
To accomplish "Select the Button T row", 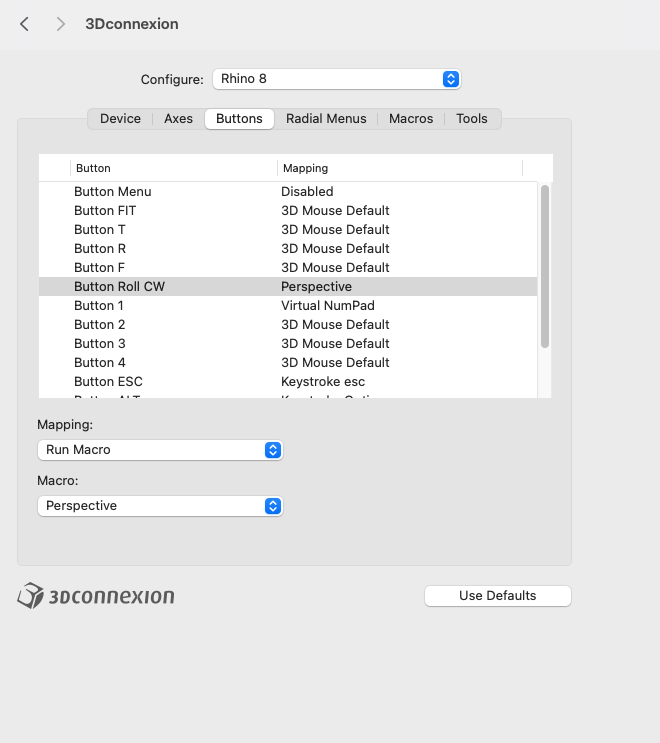I will pos(288,229).
